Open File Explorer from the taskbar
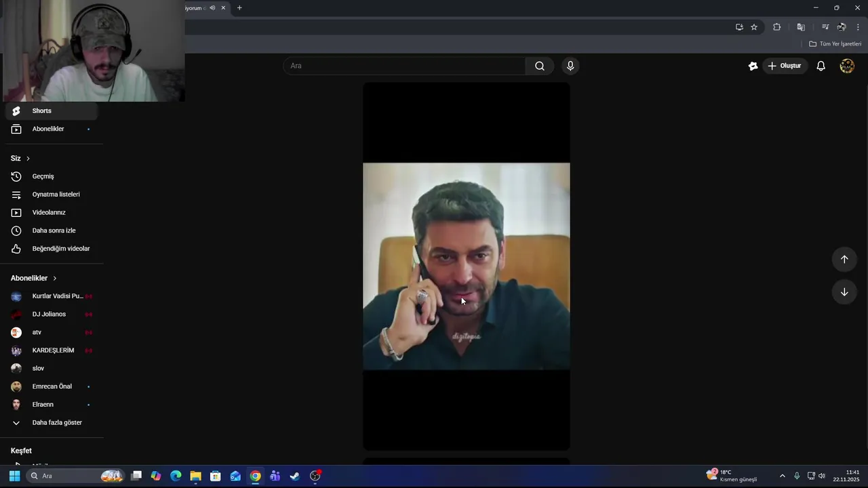 click(x=195, y=476)
